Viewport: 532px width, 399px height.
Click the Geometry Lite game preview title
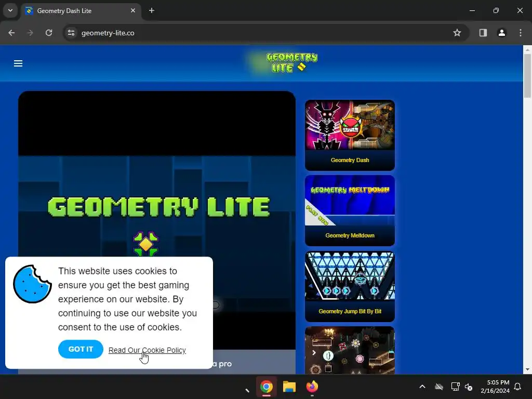coord(159,207)
